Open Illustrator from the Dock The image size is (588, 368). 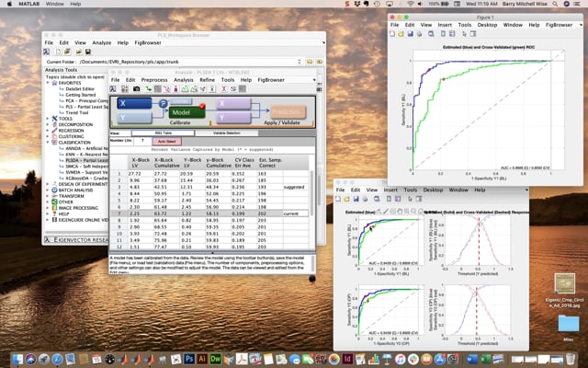[x=202, y=359]
